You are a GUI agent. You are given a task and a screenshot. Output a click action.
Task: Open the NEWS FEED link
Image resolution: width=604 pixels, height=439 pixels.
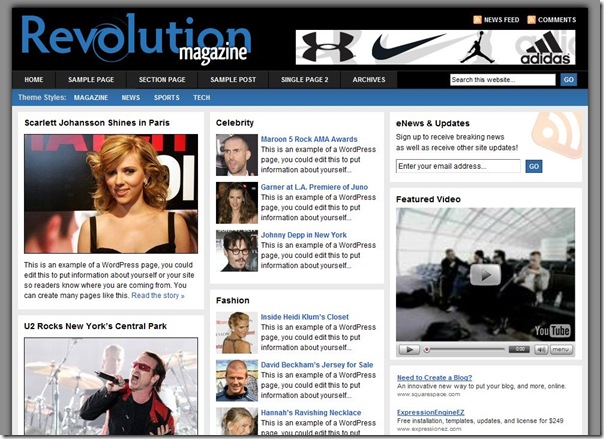coord(502,20)
